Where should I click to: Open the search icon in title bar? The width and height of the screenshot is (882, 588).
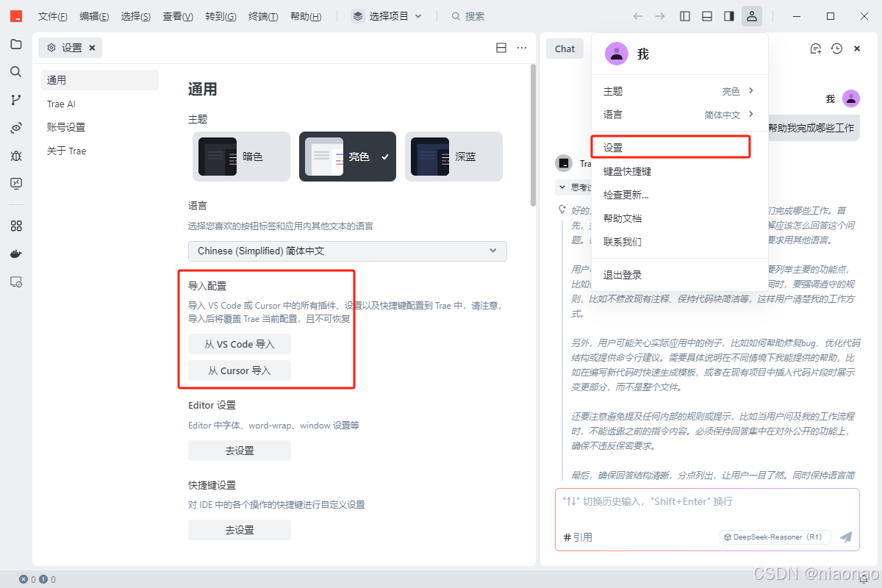(456, 16)
